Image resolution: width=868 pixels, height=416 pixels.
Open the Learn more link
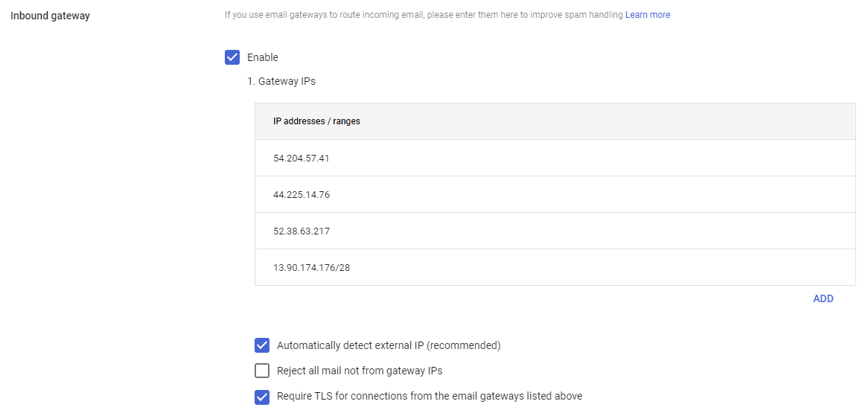coord(648,15)
